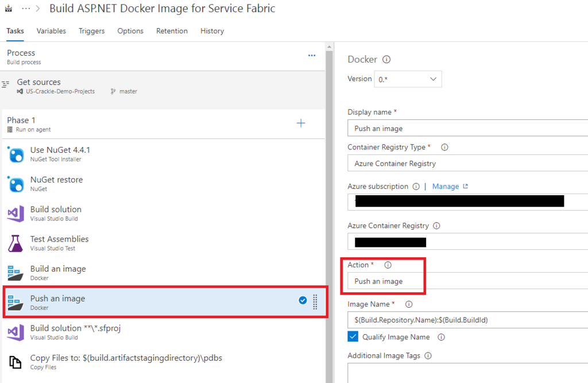This screenshot has width=588, height=383.
Task: Open the breadcrumb ellipsis menu
Action: coord(26,8)
